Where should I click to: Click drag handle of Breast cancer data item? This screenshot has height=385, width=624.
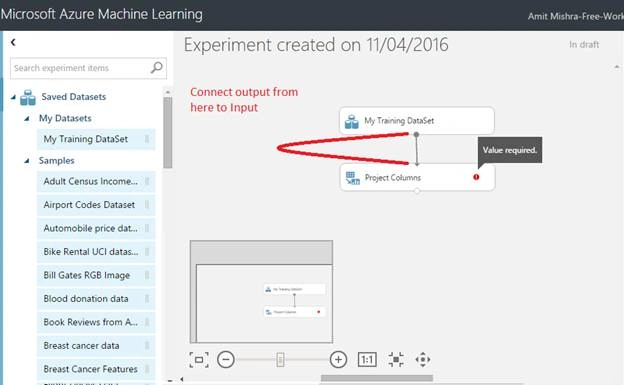click(x=147, y=346)
